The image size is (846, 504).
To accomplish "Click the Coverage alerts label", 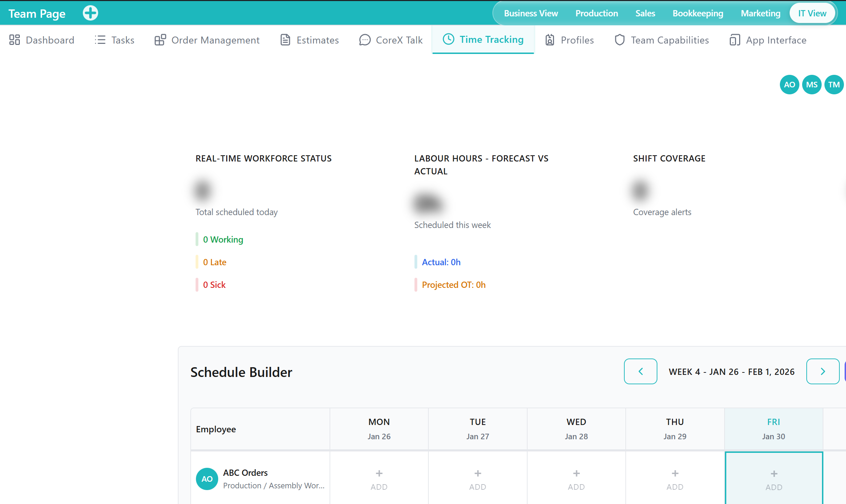I will [662, 212].
